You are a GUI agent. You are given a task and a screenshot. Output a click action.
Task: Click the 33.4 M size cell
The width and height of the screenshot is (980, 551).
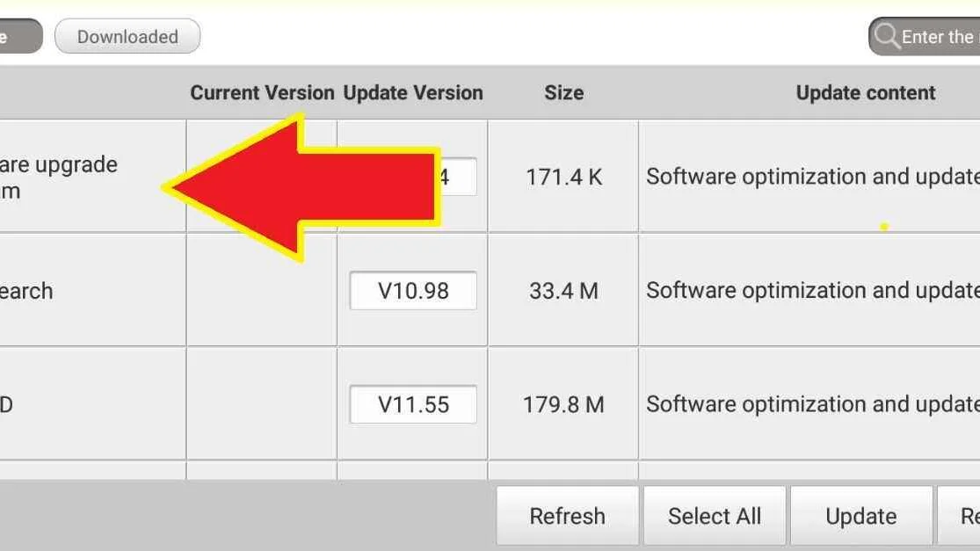coord(563,291)
